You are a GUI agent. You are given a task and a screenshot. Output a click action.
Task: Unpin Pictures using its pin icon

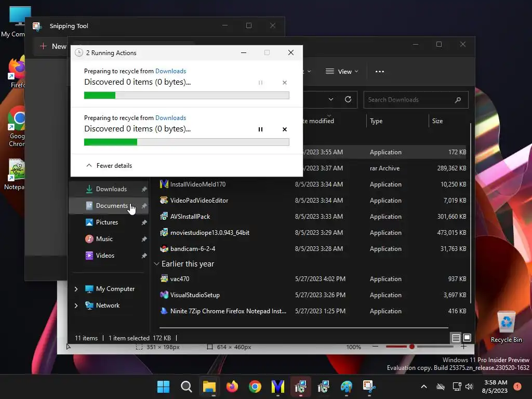click(x=144, y=222)
